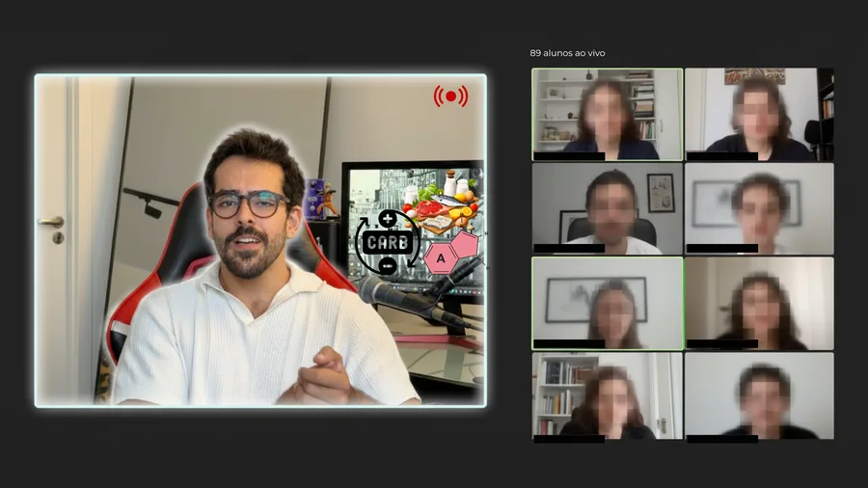Click the minus symbol below CARB

click(x=388, y=266)
